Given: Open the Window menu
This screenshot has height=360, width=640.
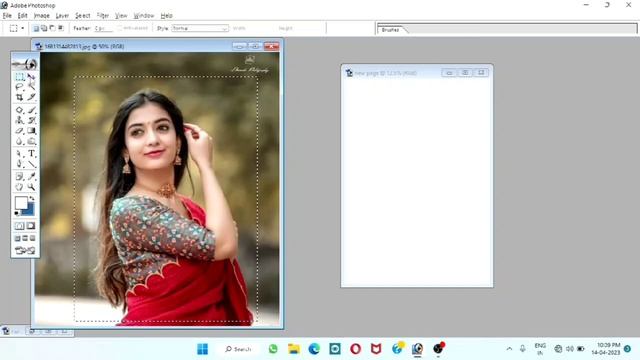Looking at the screenshot, I should tap(144, 16).
